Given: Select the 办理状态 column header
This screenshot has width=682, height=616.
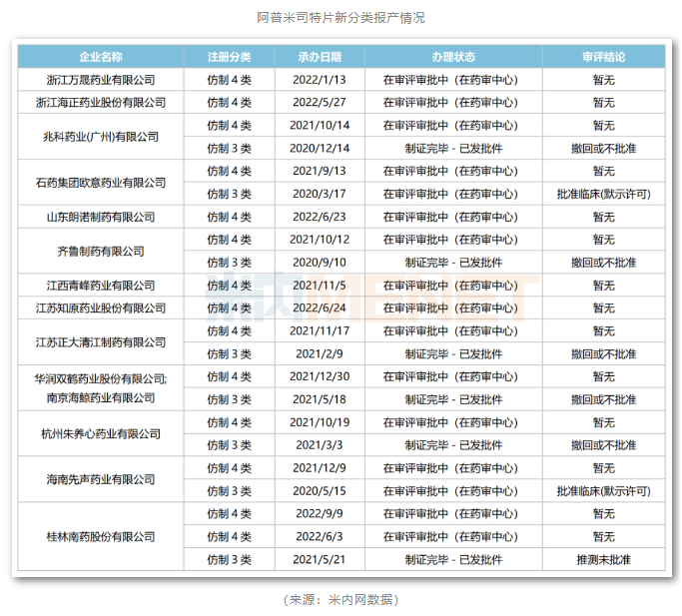Looking at the screenshot, I should pos(453,57).
